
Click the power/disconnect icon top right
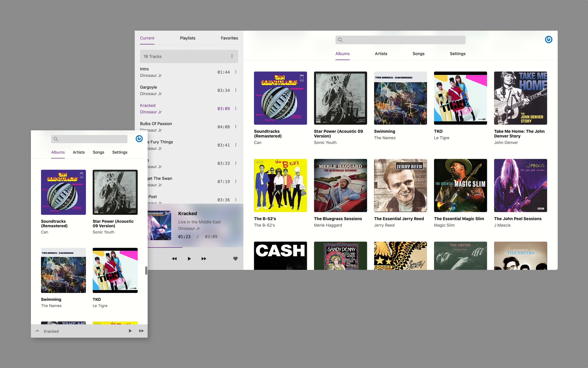click(548, 40)
